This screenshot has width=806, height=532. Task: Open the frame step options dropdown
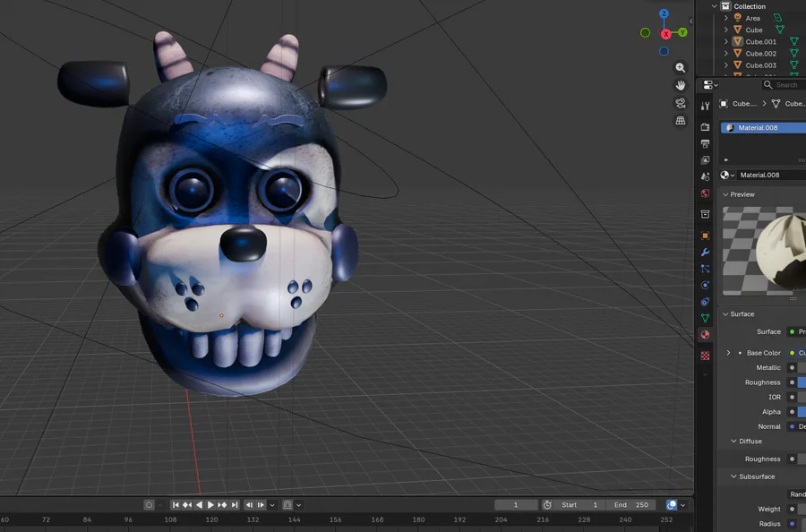coord(272,505)
